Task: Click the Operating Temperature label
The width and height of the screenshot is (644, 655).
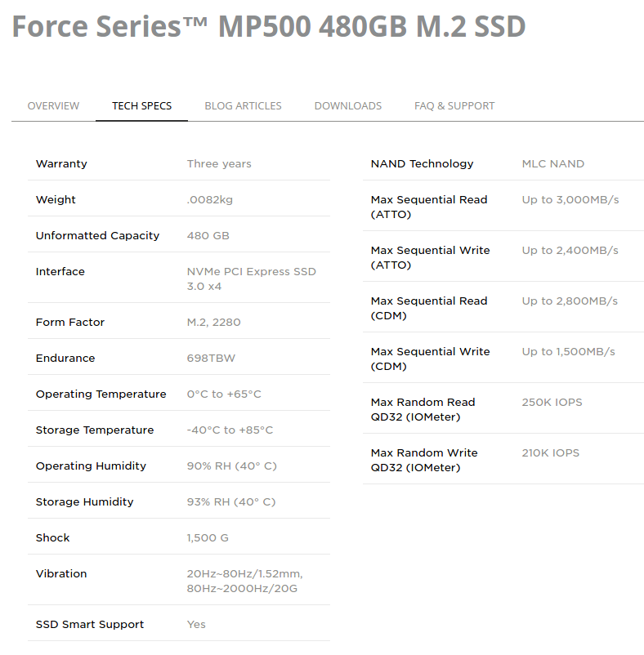Action: point(101,394)
